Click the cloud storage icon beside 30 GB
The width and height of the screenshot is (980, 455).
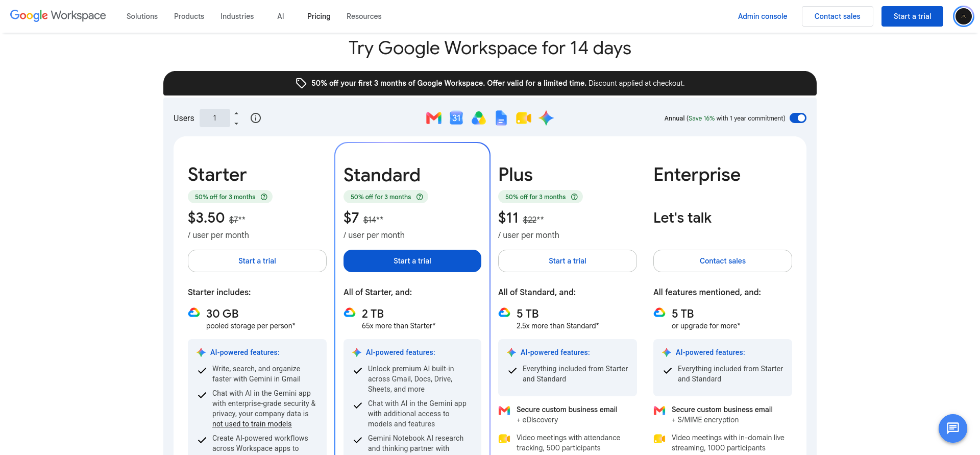click(194, 313)
